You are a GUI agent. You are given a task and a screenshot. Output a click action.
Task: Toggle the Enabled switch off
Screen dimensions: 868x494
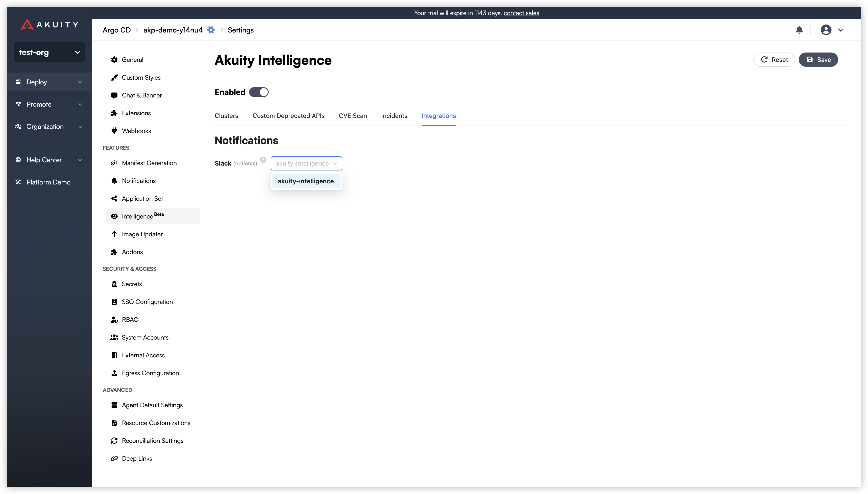[x=259, y=92]
